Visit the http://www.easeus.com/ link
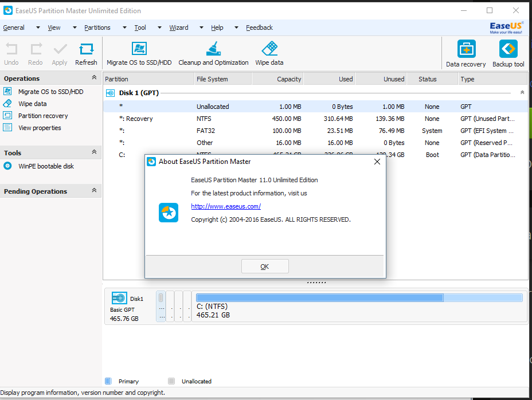 coord(226,206)
